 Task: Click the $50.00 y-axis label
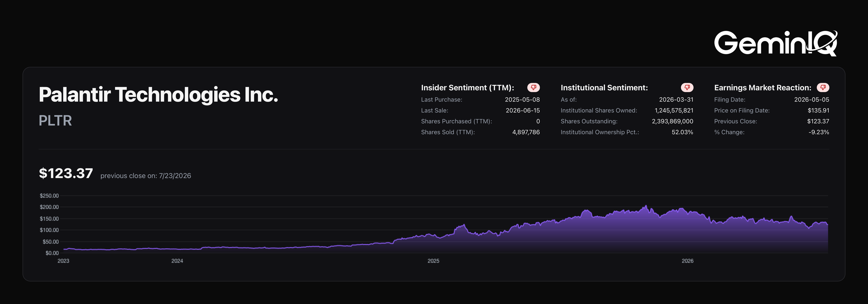click(50, 242)
